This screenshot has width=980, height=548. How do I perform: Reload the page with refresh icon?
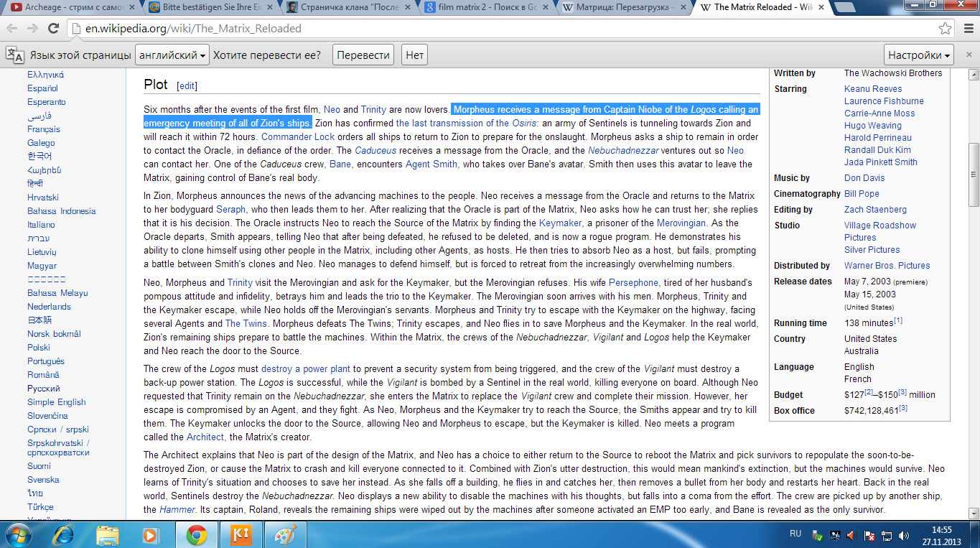53,29
